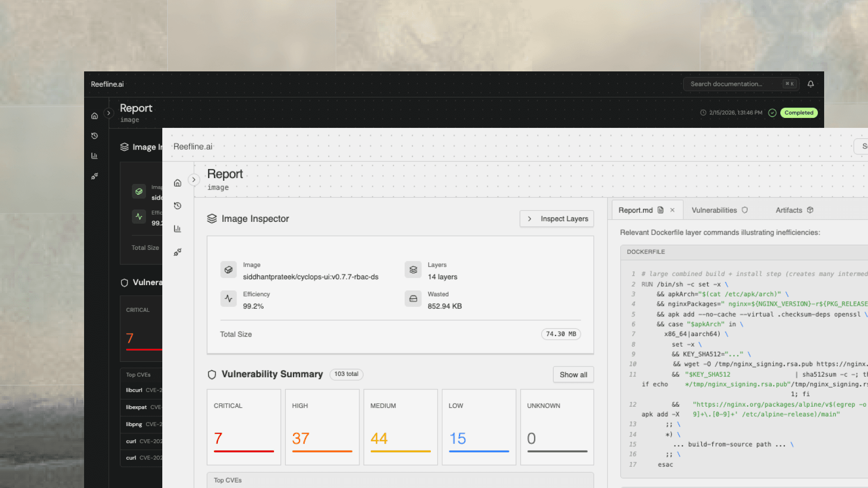Open history icon in light sidebar
The height and width of the screenshot is (488, 868).
point(178,206)
